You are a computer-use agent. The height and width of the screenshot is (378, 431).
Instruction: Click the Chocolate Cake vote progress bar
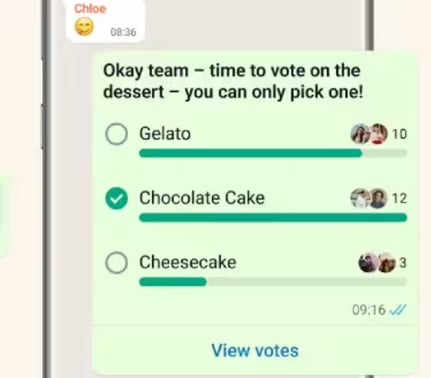[x=273, y=218]
